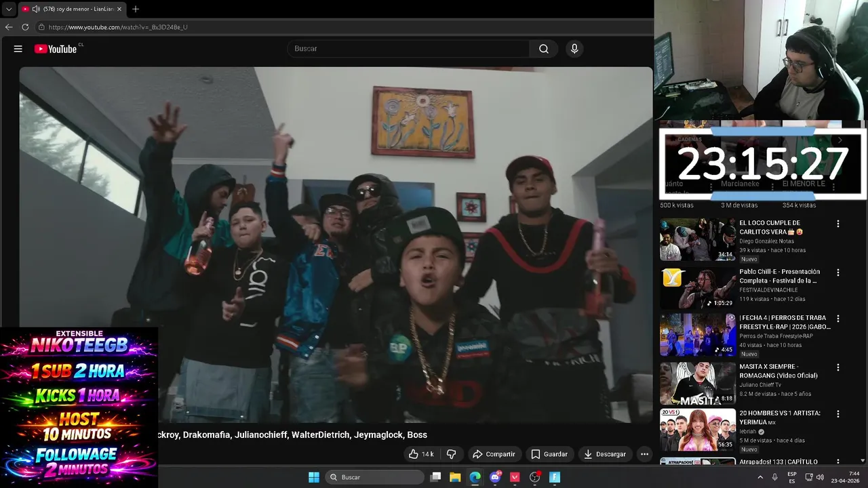Select the 'soy de menor' browser tab
Viewport: 868px width, 488px height.
point(72,9)
